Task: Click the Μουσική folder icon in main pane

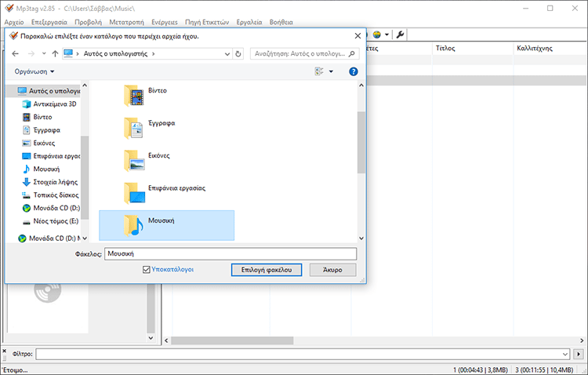Action: point(134,226)
